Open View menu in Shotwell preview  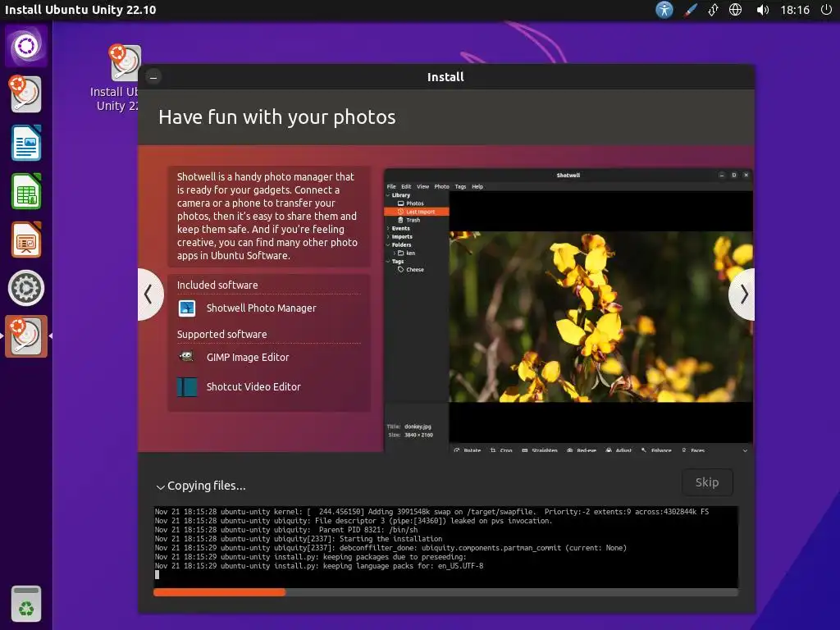click(422, 186)
